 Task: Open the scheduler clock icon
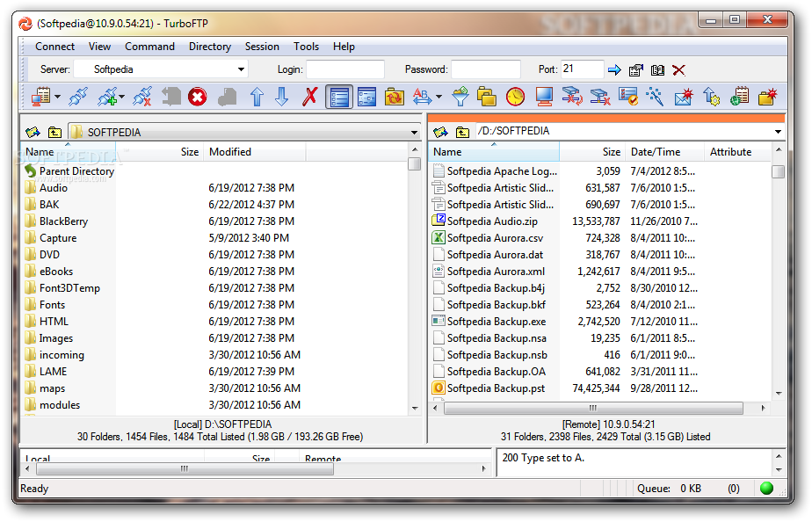click(x=515, y=97)
